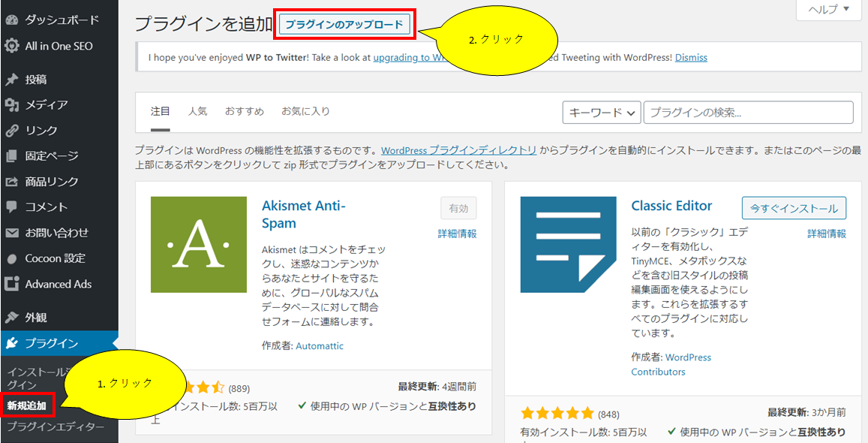Click the 投稿 pushpin icon
The height and width of the screenshot is (443, 868).
(x=11, y=80)
